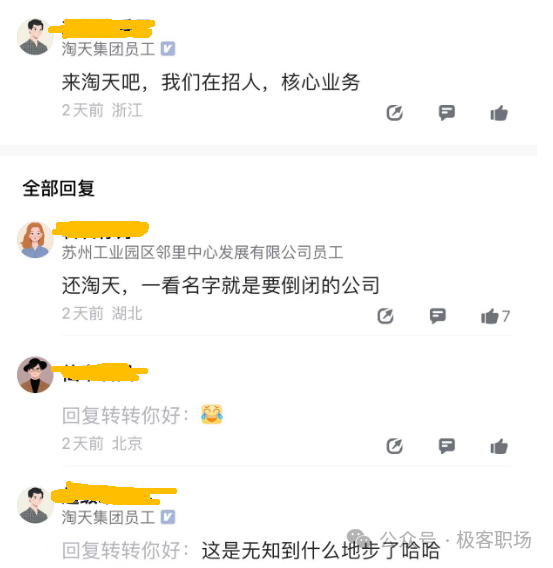Open the 这是无知到什么地步了哈哈 reply text
Screen dimensions: 553x568
pos(321,551)
